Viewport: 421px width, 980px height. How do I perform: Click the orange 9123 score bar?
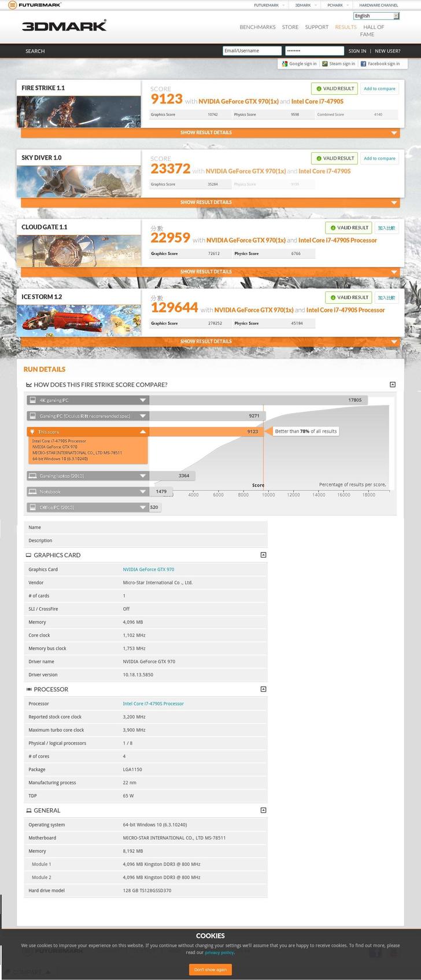tap(206, 432)
